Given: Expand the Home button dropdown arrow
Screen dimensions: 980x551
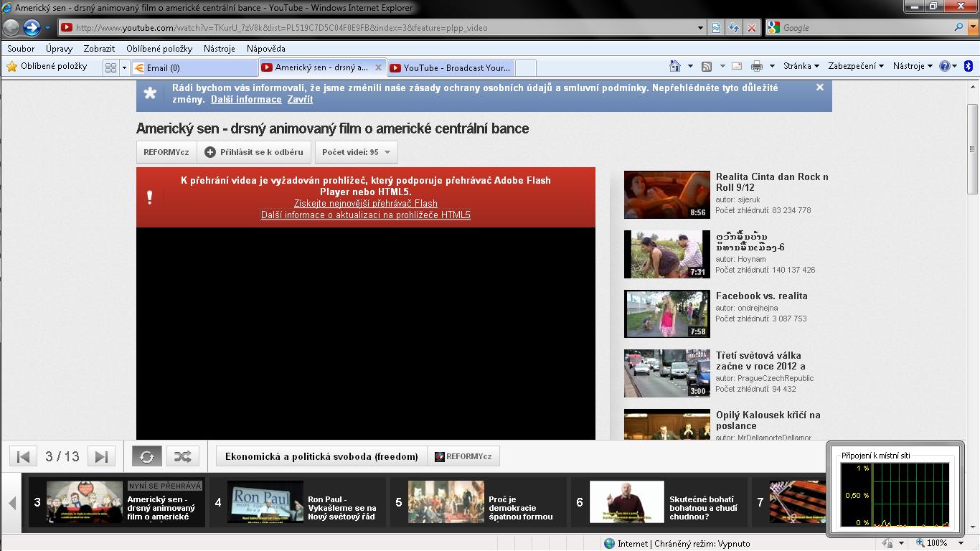Looking at the screenshot, I should (x=690, y=67).
